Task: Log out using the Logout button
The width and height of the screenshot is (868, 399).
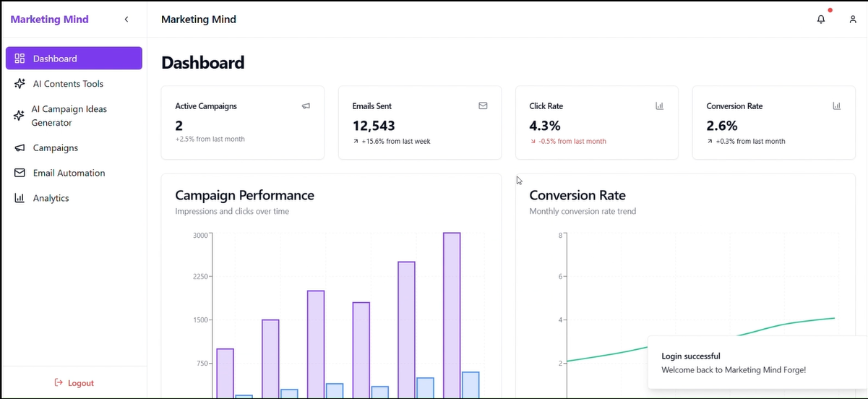Action: [74, 383]
